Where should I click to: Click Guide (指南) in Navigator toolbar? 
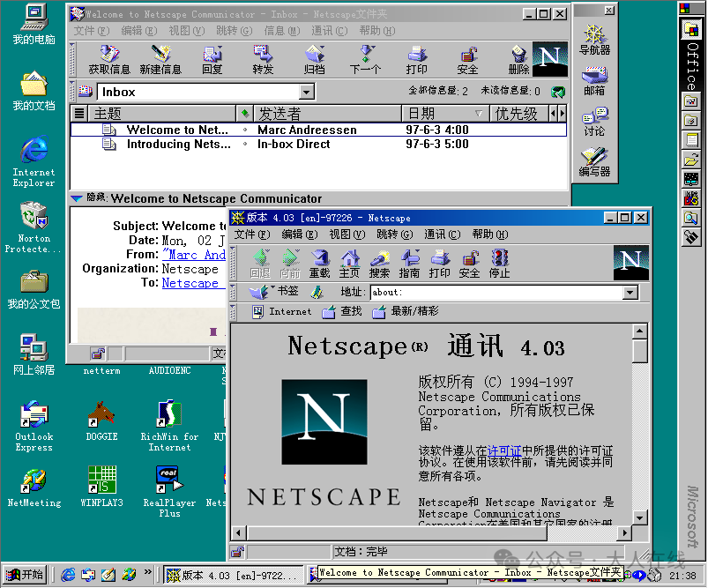409,264
